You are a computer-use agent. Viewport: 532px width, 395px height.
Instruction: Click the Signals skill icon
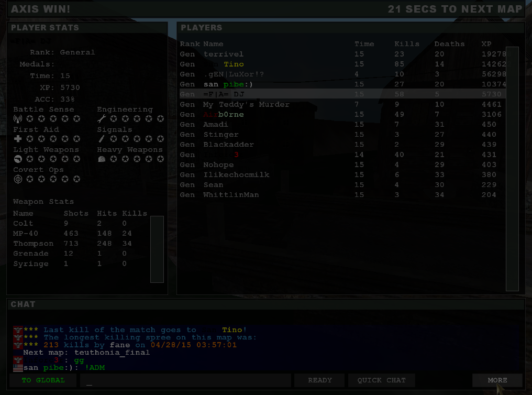coord(102,139)
